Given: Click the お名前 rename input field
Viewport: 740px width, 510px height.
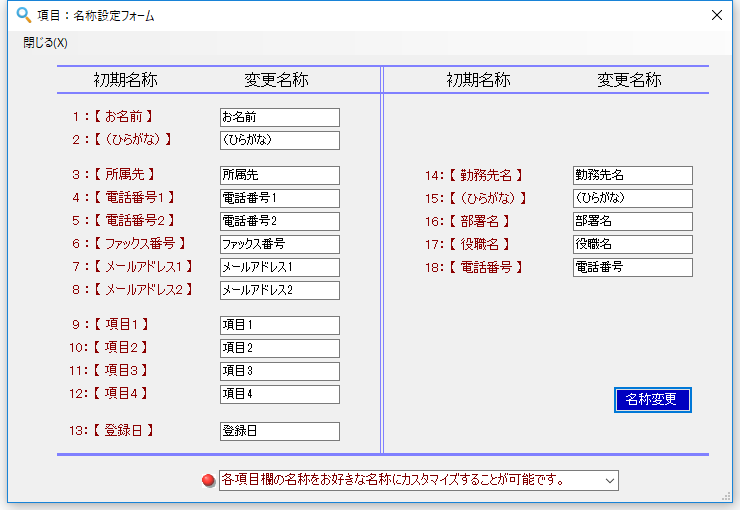Looking at the screenshot, I should (x=279, y=117).
